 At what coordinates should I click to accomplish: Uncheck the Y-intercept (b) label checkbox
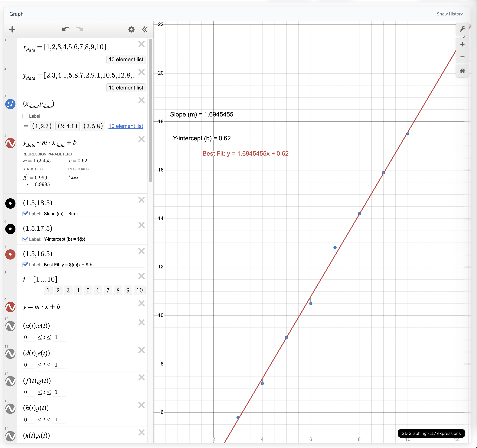pos(25,239)
